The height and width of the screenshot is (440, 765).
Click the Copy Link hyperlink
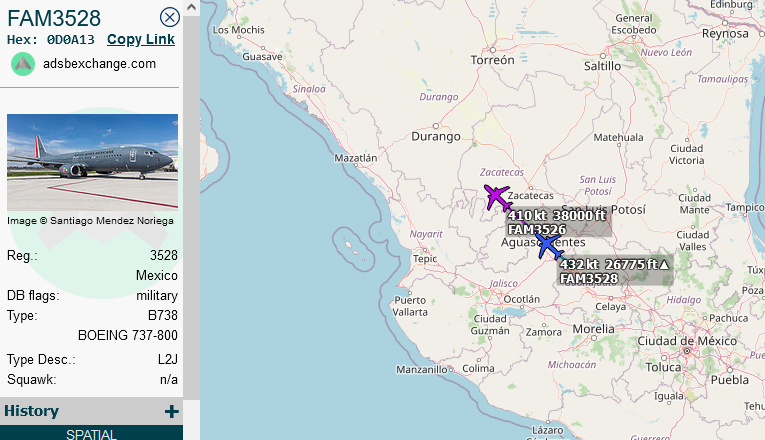coord(141,40)
